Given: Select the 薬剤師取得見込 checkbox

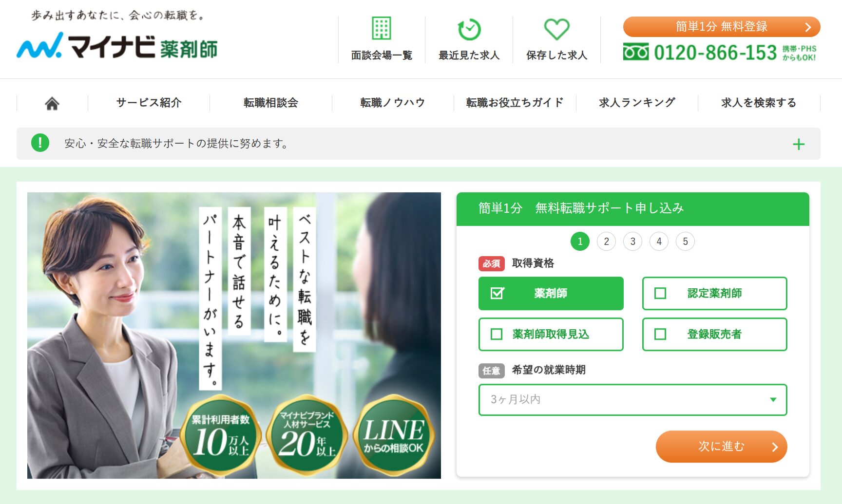Looking at the screenshot, I should click(497, 334).
